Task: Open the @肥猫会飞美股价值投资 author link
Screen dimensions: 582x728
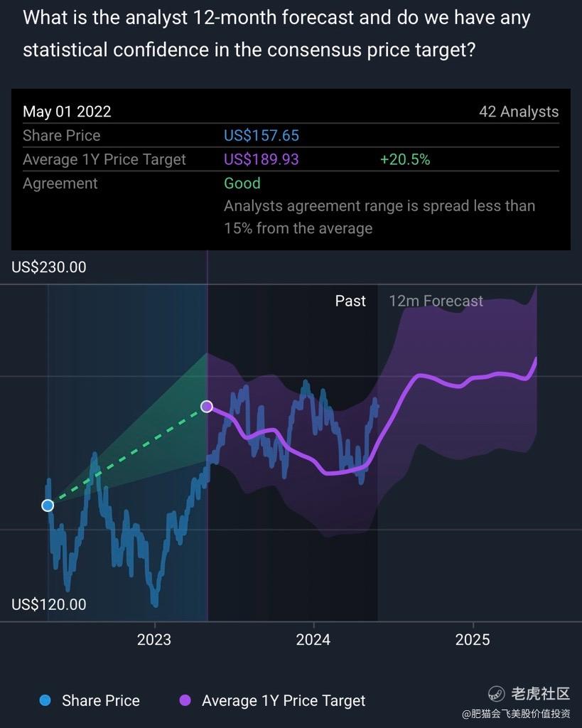Action: (x=517, y=713)
